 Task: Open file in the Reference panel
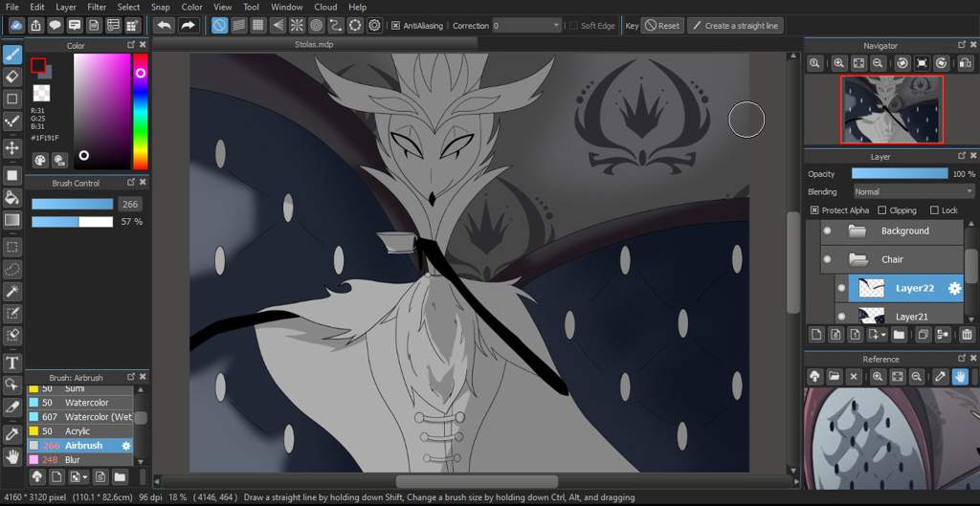pyautogui.click(x=834, y=377)
